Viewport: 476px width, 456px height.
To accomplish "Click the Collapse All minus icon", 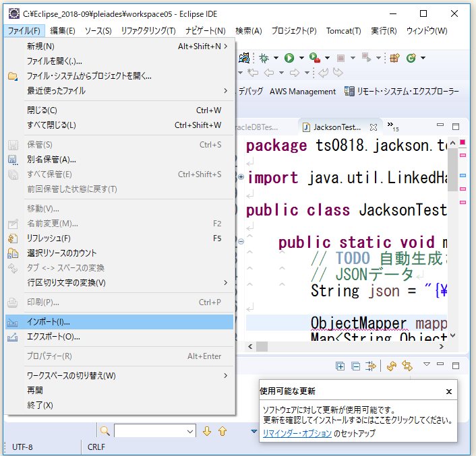I will pos(355,366).
